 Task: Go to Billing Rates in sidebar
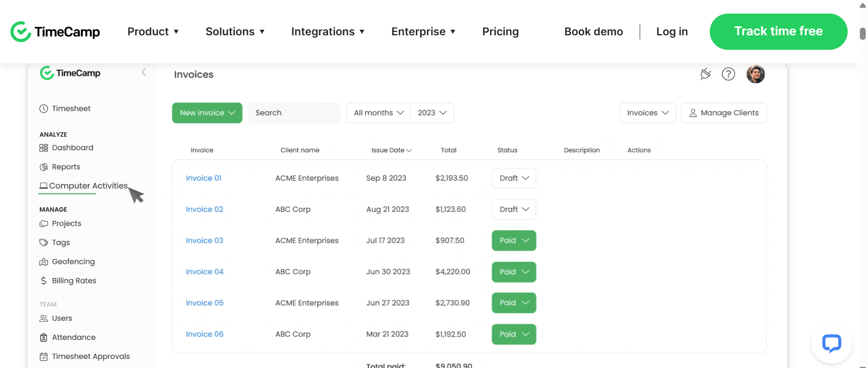68,281
